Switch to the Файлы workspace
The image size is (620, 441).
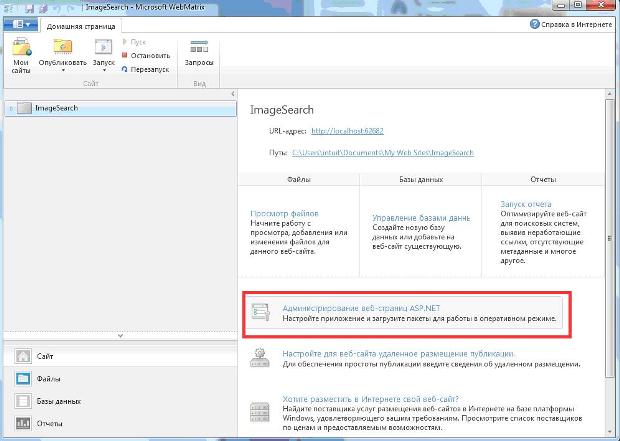click(121, 379)
